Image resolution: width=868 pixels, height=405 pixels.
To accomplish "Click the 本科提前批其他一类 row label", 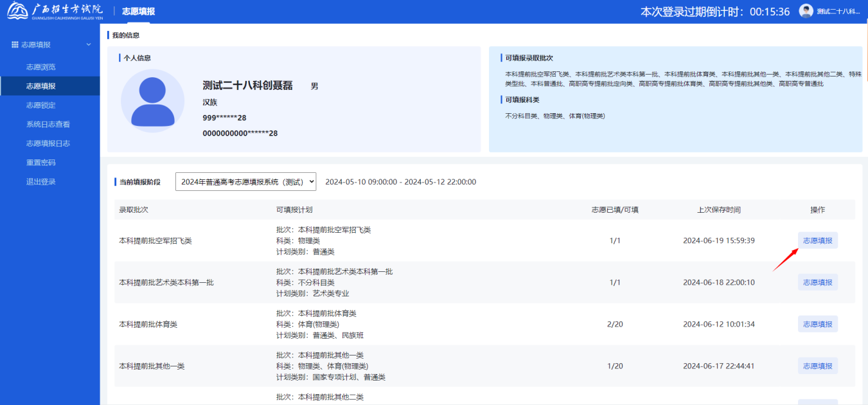I will pos(152,366).
